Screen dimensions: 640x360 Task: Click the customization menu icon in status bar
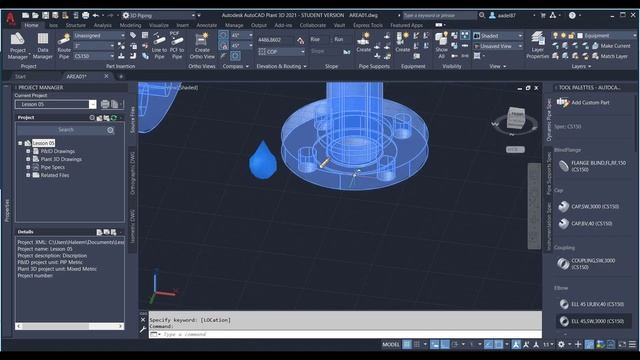click(x=632, y=344)
